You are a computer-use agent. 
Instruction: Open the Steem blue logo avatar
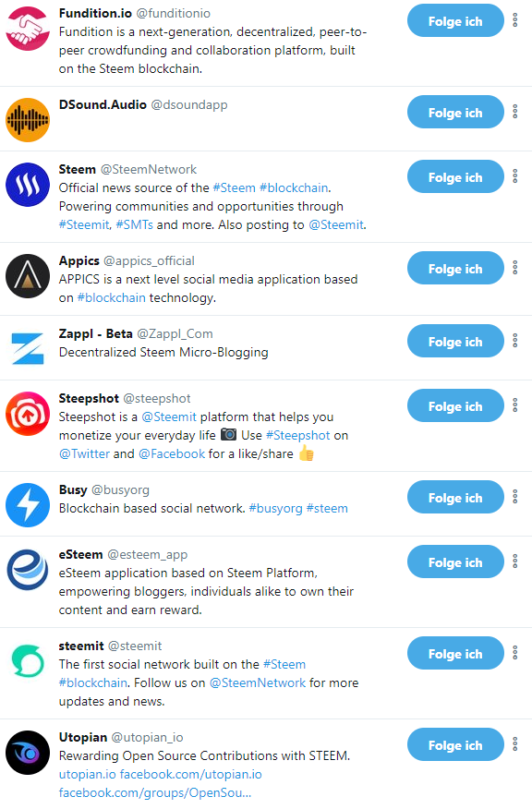tap(28, 184)
